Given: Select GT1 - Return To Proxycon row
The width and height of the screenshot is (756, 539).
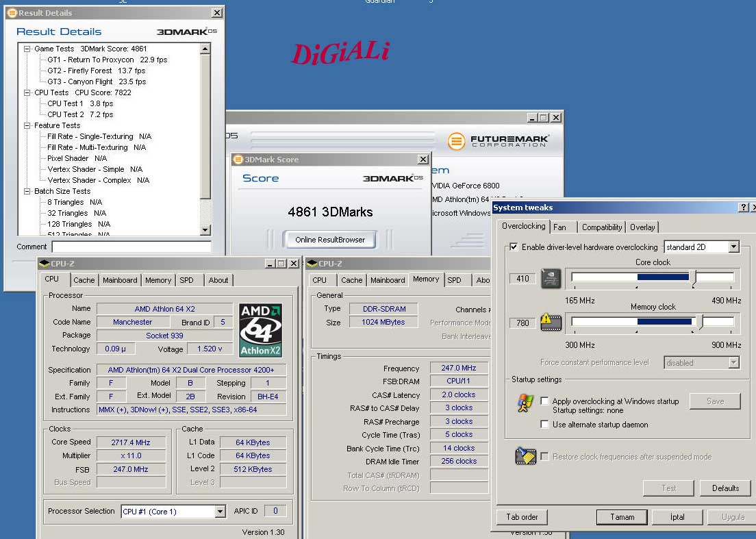Looking at the screenshot, I should 107,60.
